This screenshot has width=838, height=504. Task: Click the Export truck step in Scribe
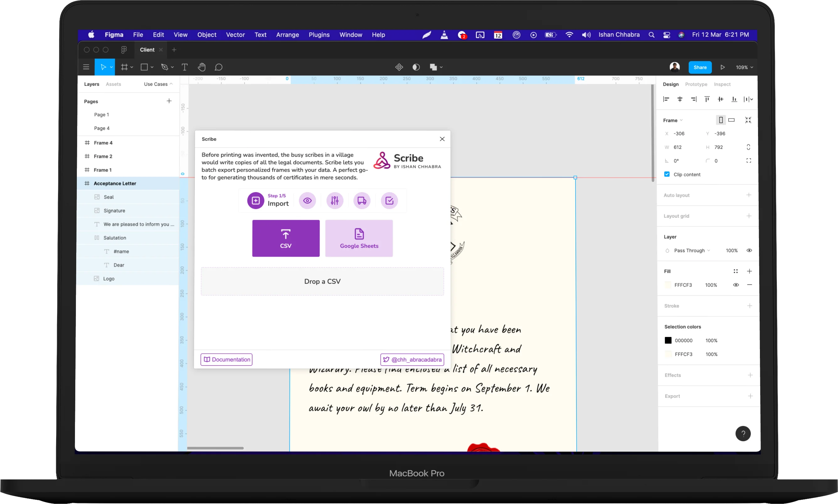click(x=362, y=201)
